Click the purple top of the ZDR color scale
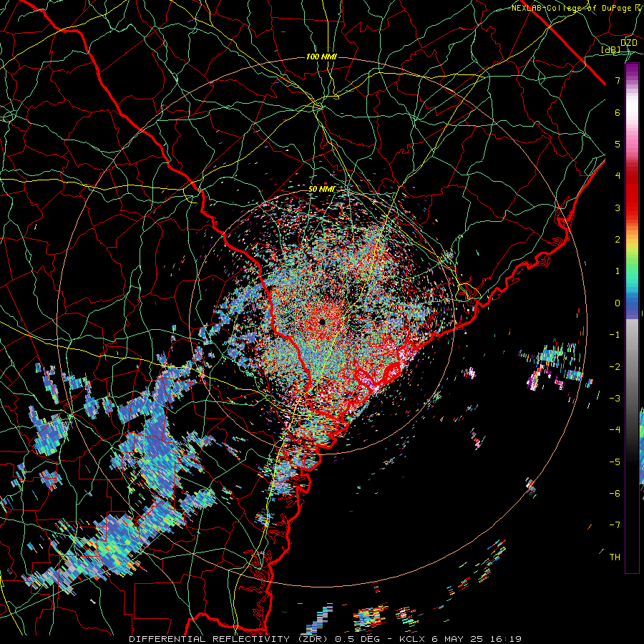This screenshot has height=644, width=644. point(632,72)
